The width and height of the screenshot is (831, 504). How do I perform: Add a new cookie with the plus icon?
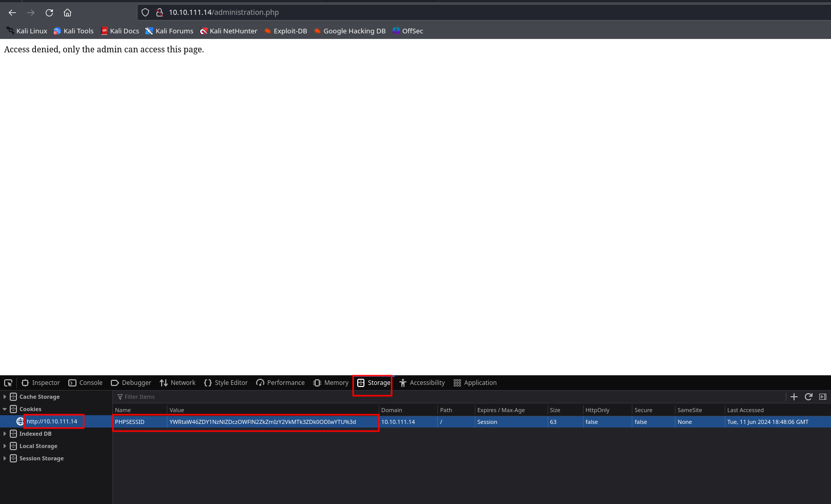[x=794, y=396]
